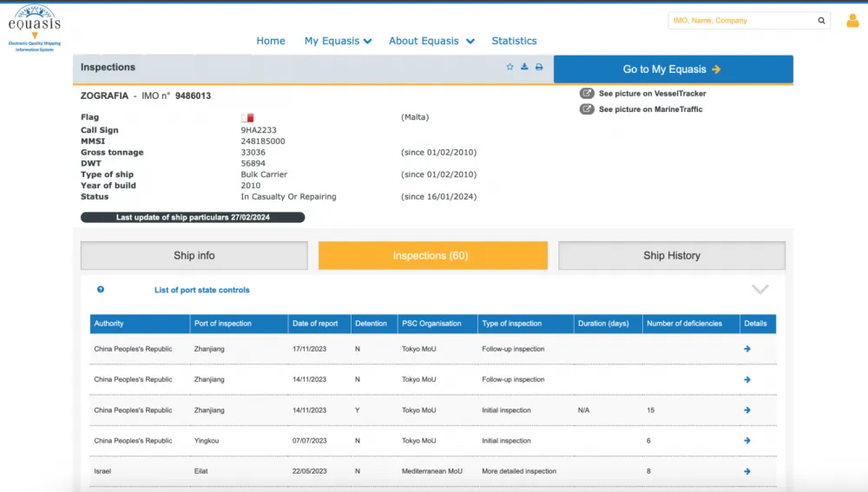Screen dimensions: 868x492
Task: Expand About Equasis menu
Action: click(x=431, y=41)
